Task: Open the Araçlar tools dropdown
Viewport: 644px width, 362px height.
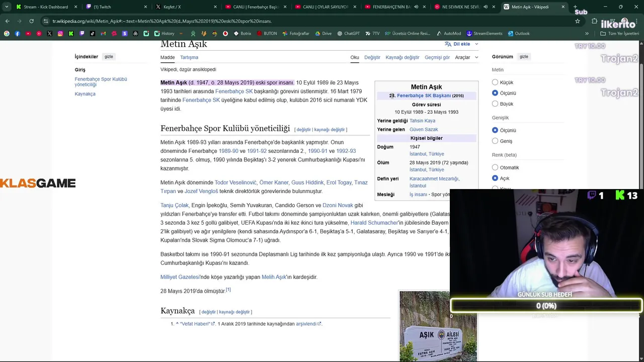Action: (x=466, y=57)
